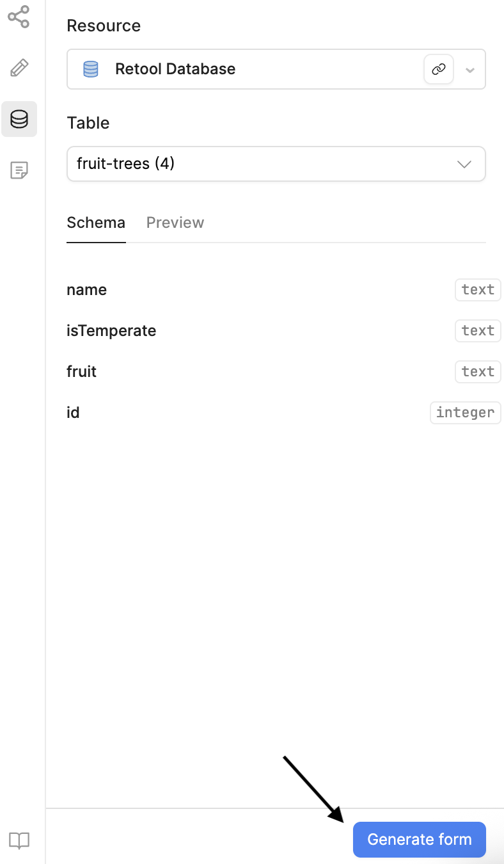Switch to the Schema tab

(96, 223)
